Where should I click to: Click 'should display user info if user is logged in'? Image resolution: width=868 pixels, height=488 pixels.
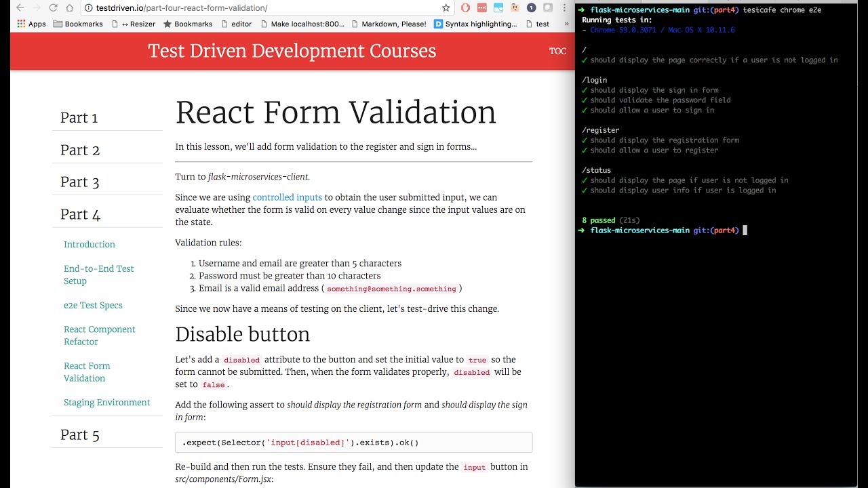[x=683, y=190]
